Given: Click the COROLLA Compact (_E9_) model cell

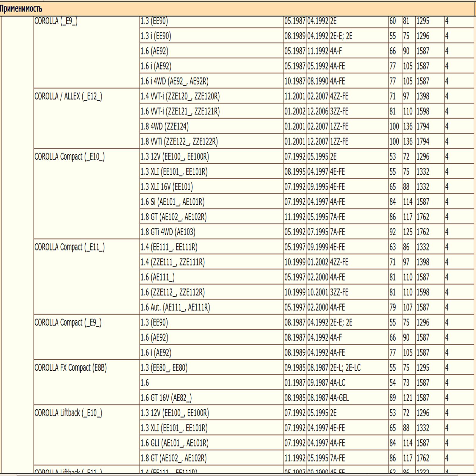Looking at the screenshot, I should pos(68,322).
